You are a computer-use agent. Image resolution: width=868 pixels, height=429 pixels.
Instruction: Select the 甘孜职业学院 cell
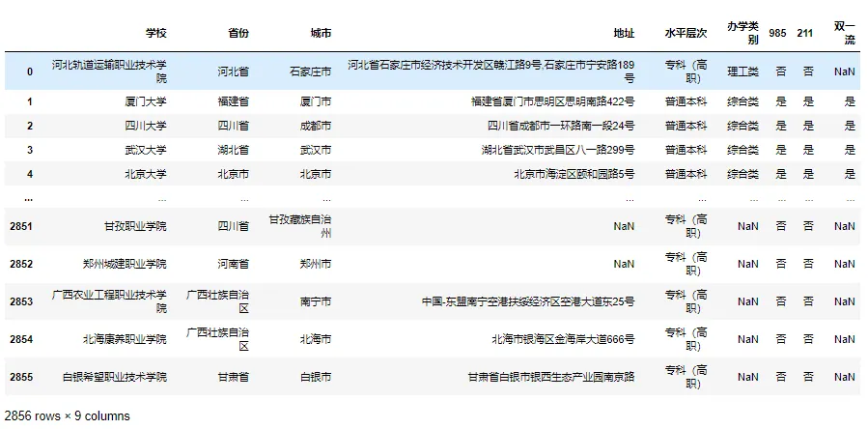[x=135, y=226]
